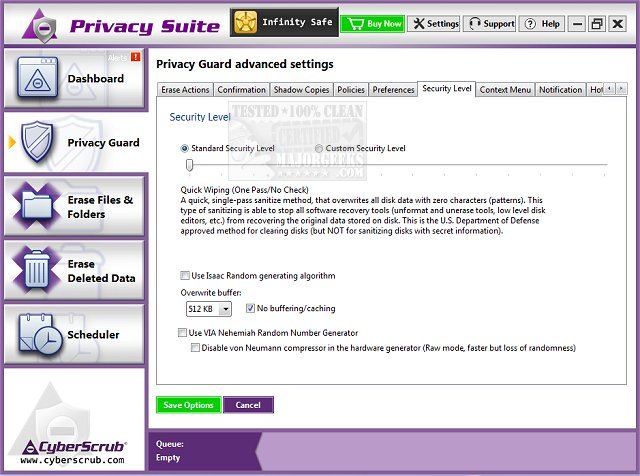
Task: Click the Help question mark icon
Action: pyautogui.click(x=530, y=24)
